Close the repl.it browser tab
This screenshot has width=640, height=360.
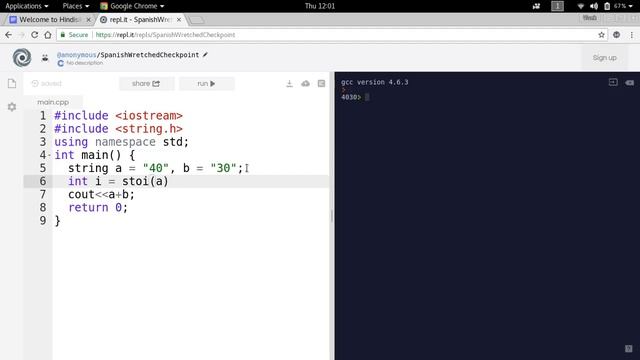[x=179, y=20]
